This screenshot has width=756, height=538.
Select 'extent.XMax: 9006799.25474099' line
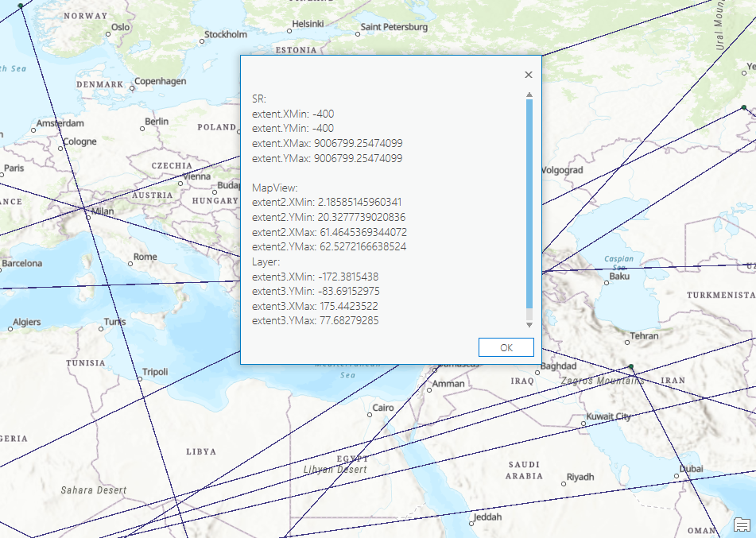(x=327, y=143)
